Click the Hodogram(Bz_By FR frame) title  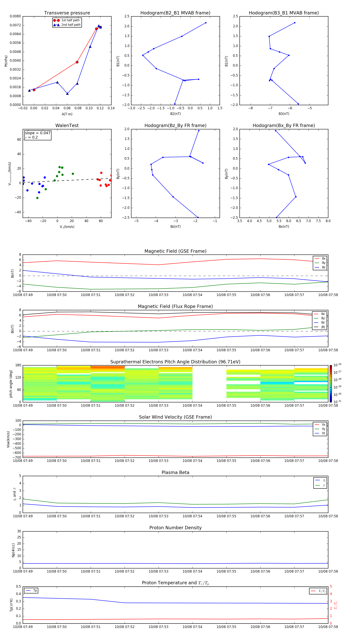(x=175, y=125)
